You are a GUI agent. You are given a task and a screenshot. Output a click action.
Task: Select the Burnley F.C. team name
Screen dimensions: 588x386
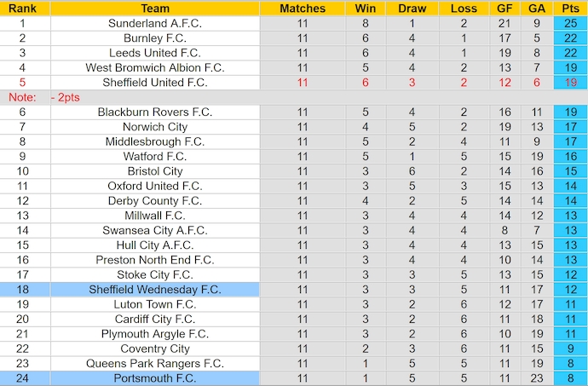point(155,38)
